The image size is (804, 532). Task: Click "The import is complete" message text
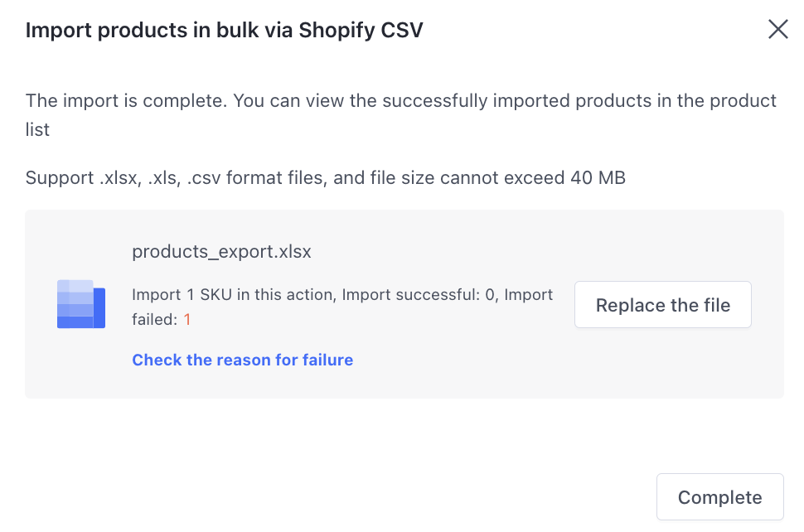tap(124, 101)
